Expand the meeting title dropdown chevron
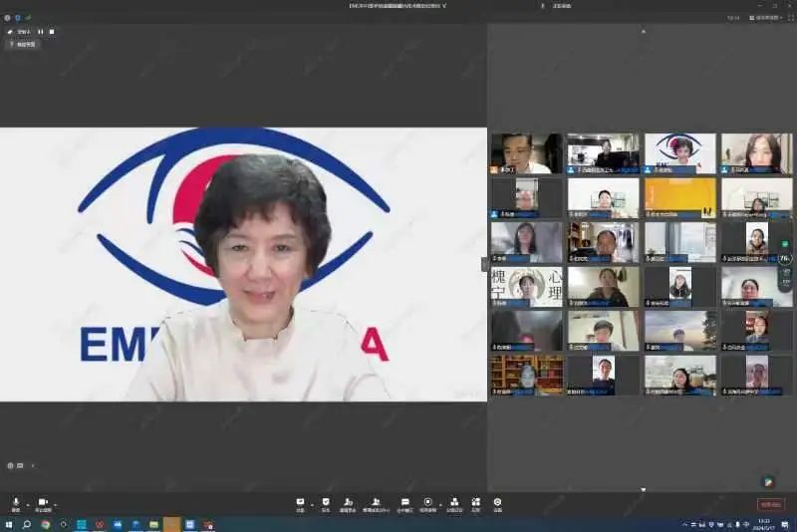The width and height of the screenshot is (797, 532). coord(443,6)
